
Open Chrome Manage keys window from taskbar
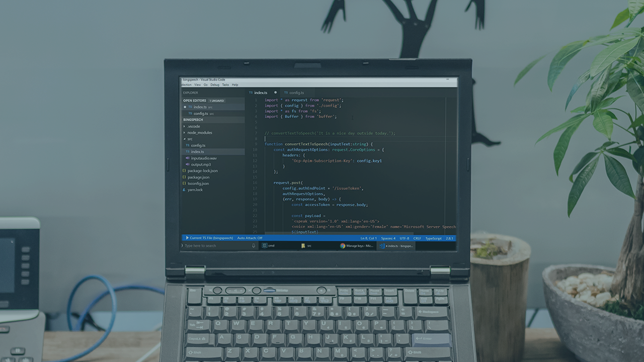pos(356,246)
